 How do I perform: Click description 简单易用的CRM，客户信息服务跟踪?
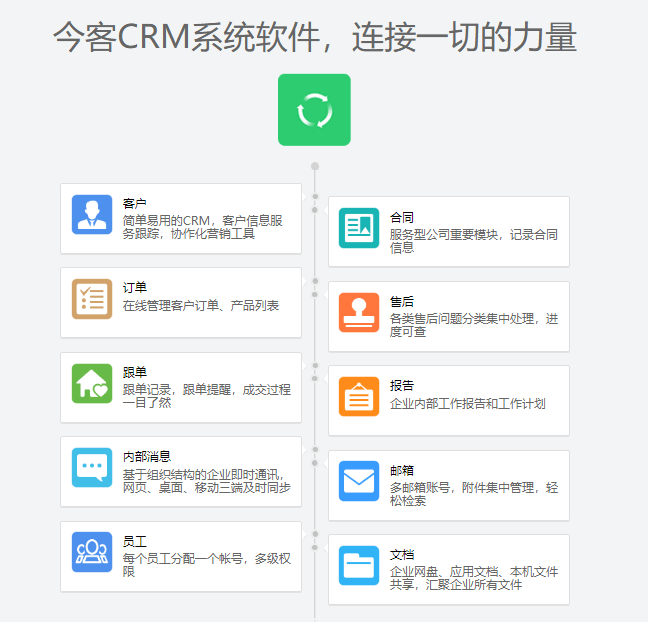click(x=202, y=227)
